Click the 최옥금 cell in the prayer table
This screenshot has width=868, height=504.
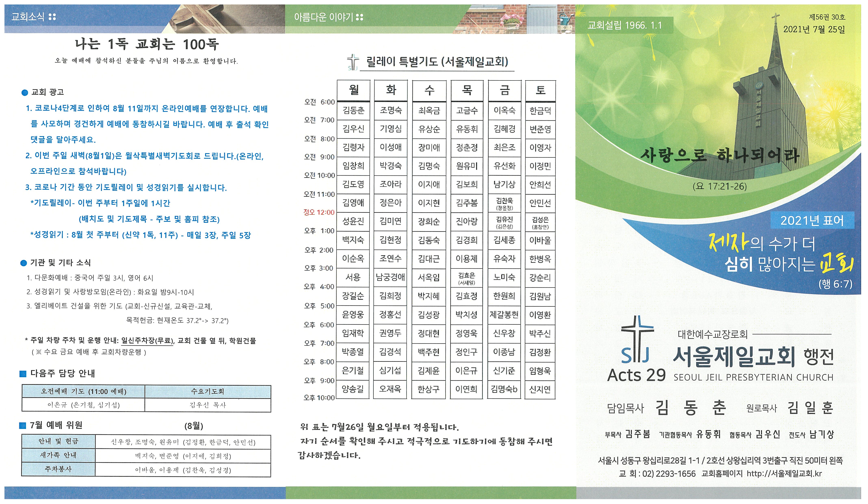(x=429, y=111)
